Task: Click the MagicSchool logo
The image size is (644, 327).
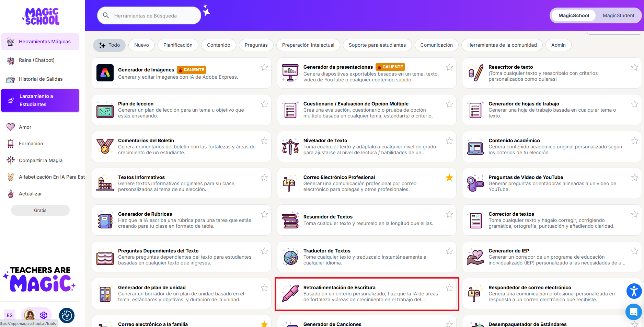Action: (42, 16)
